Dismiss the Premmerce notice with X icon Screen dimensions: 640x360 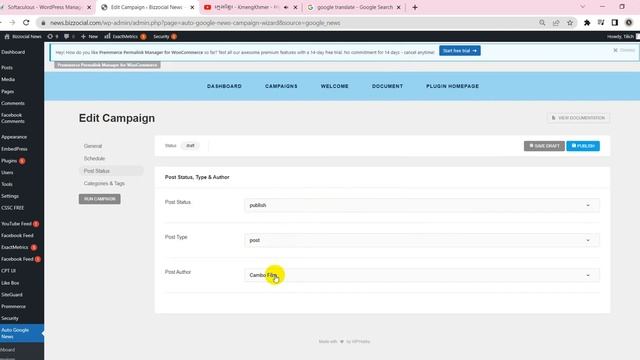pos(615,50)
